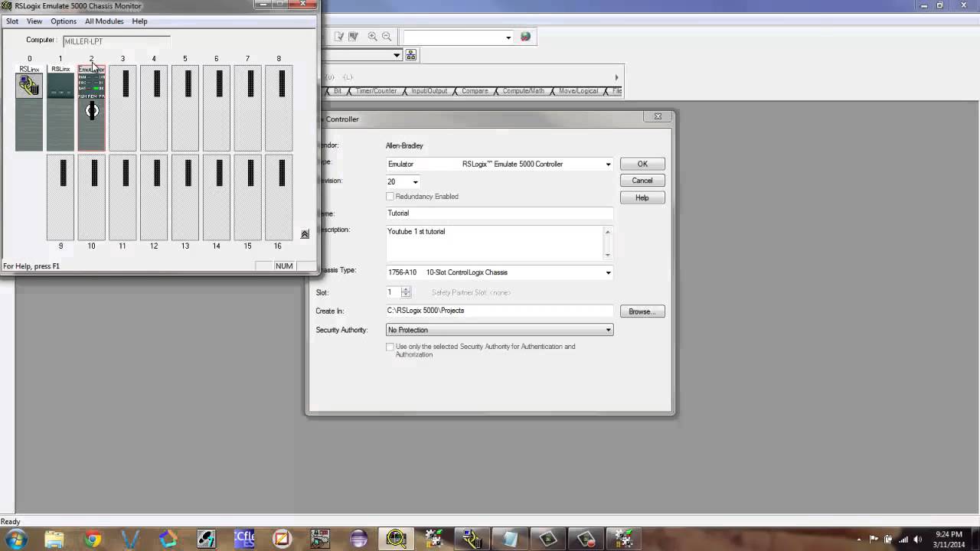Open Windows Explorer from the taskbar
Image resolution: width=980 pixels, height=551 pixels.
54,539
